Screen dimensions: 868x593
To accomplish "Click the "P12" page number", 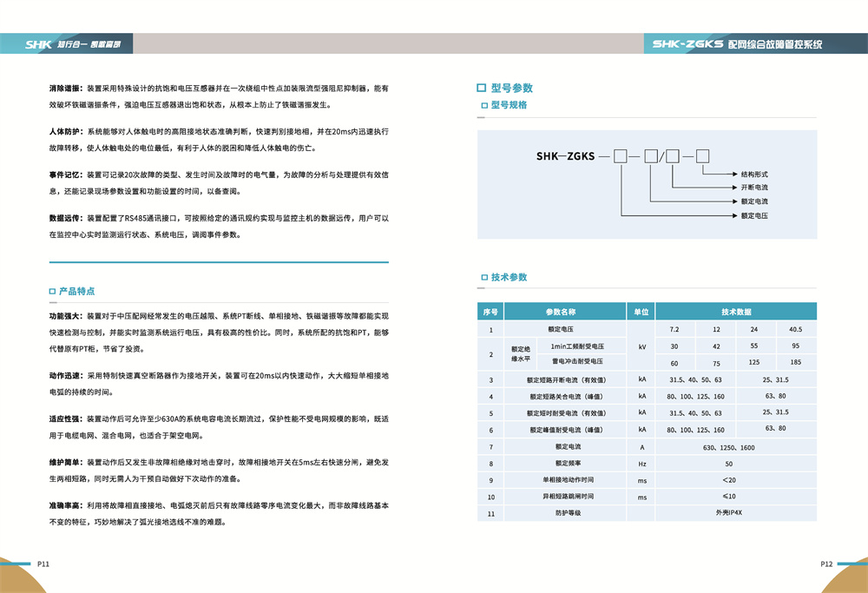I will pos(826,564).
